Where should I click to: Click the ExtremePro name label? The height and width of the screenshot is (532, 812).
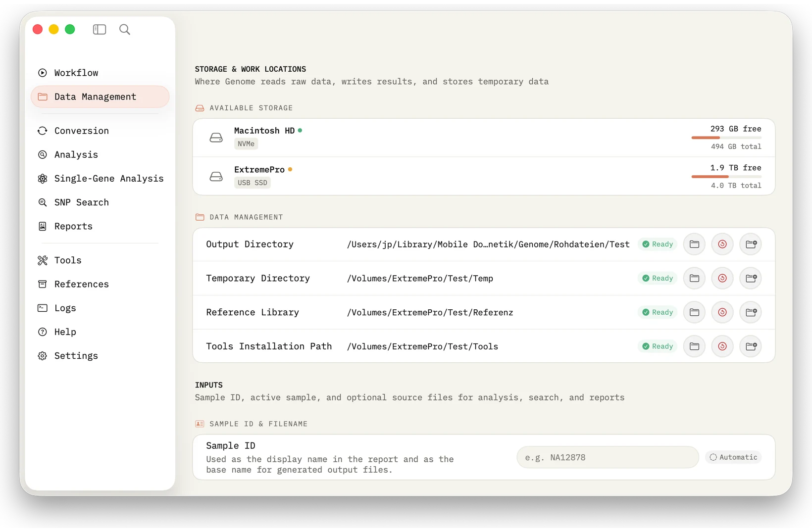(259, 170)
